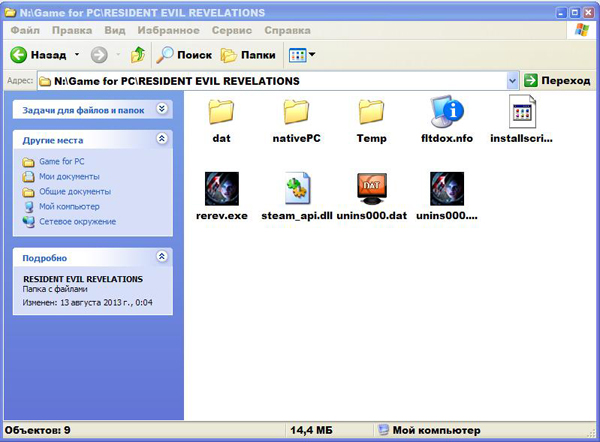Click the Мой компьютер icon in the status bar

coord(383,430)
